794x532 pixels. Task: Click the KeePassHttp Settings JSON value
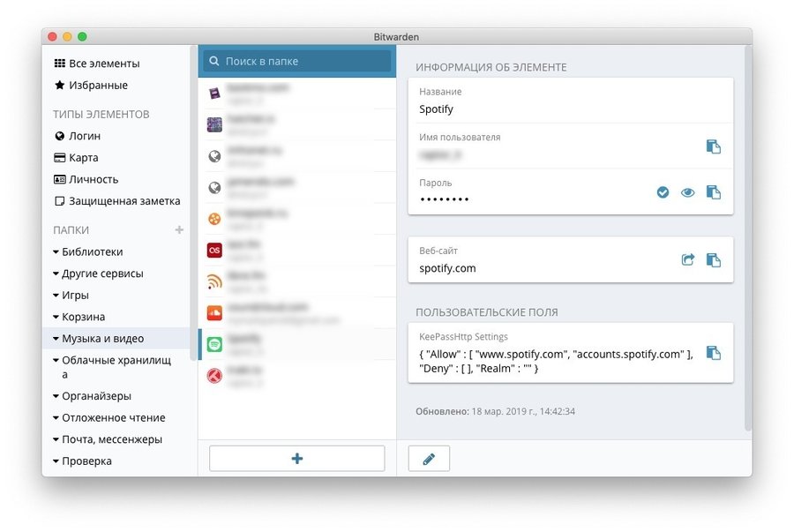click(x=556, y=361)
